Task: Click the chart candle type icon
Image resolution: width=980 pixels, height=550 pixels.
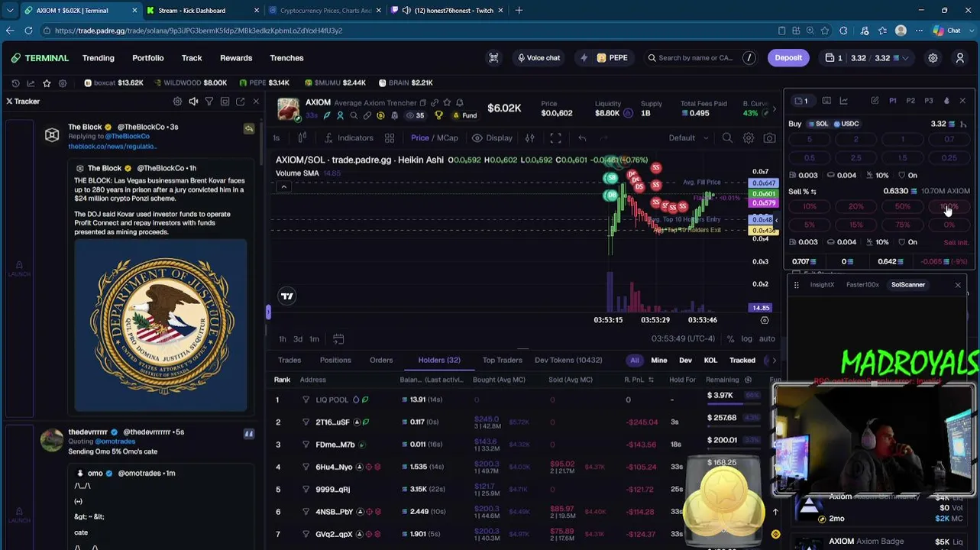Action: (x=302, y=138)
